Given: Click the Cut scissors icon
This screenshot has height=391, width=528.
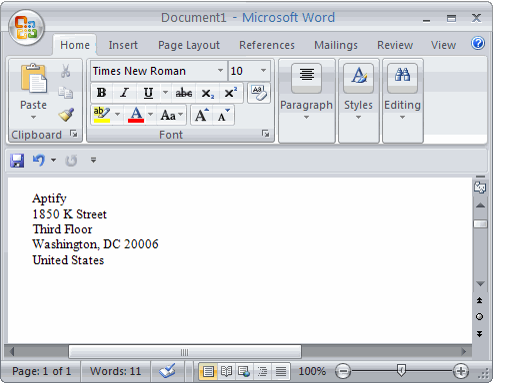Looking at the screenshot, I should (x=66, y=71).
